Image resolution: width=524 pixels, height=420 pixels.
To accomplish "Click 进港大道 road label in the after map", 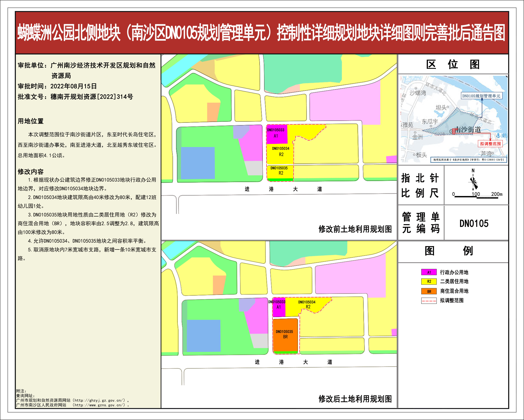I will (x=293, y=362).
